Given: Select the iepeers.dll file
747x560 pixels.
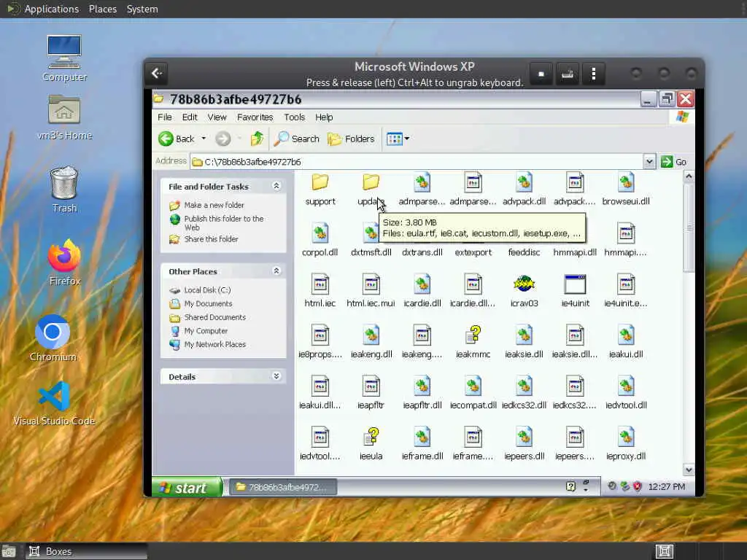Looking at the screenshot, I should point(524,444).
